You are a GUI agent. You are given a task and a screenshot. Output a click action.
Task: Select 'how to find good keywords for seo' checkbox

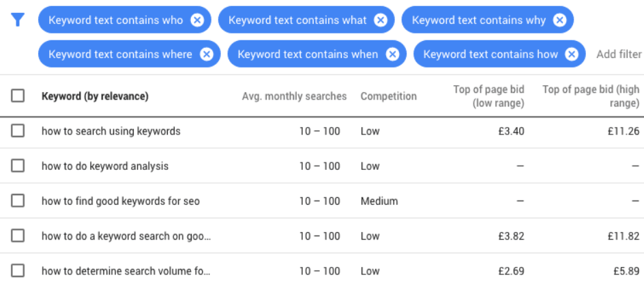(18, 201)
